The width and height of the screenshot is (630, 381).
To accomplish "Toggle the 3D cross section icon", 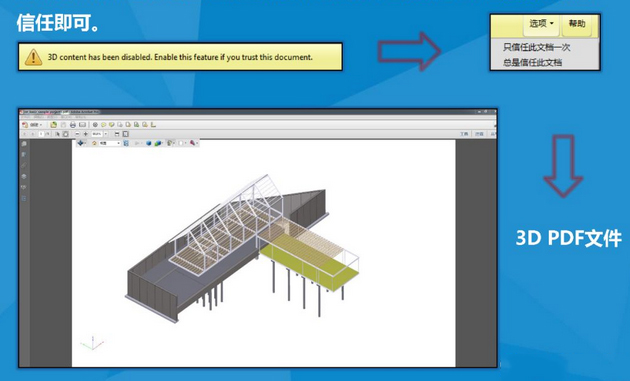I will click(193, 143).
